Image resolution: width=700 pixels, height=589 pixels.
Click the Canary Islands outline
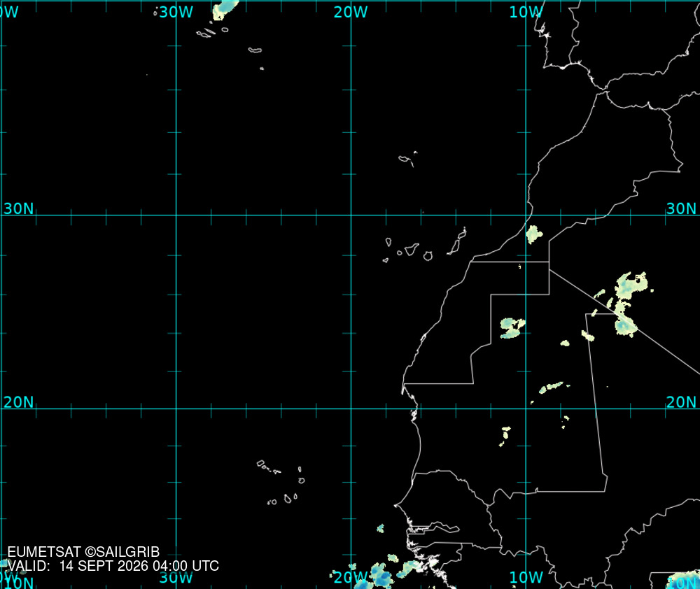point(425,245)
